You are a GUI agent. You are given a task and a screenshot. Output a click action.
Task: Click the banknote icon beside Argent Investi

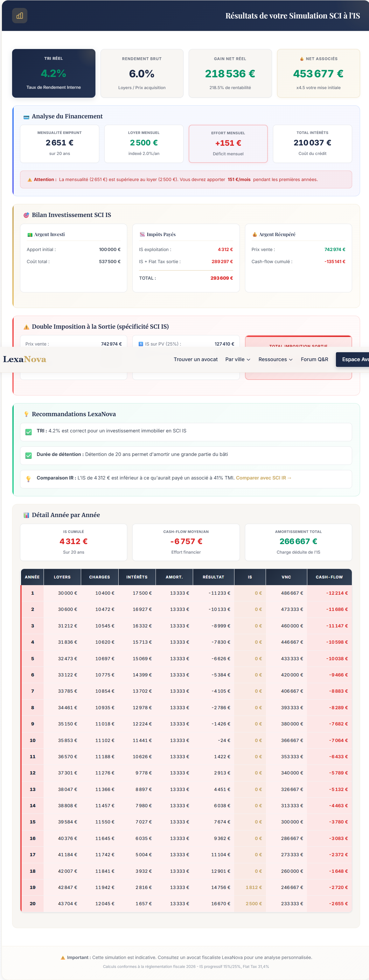[x=30, y=235]
